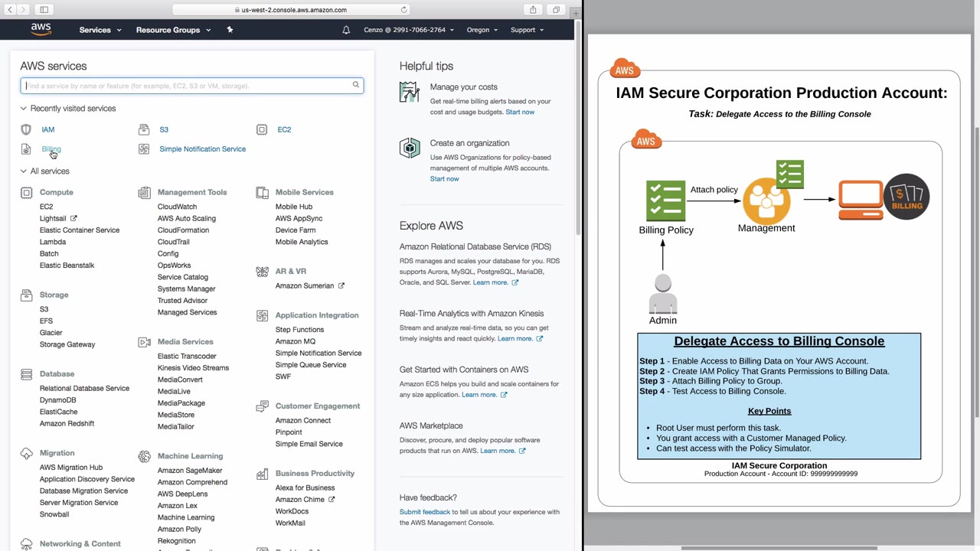Screen dimensions: 980x551
Task: Click the Mobile Services category icon
Action: (262, 193)
